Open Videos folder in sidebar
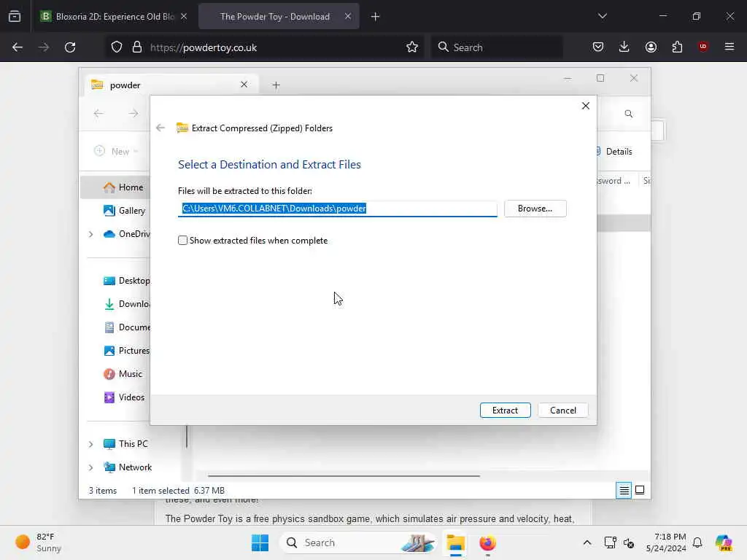747x560 pixels. [x=124, y=397]
